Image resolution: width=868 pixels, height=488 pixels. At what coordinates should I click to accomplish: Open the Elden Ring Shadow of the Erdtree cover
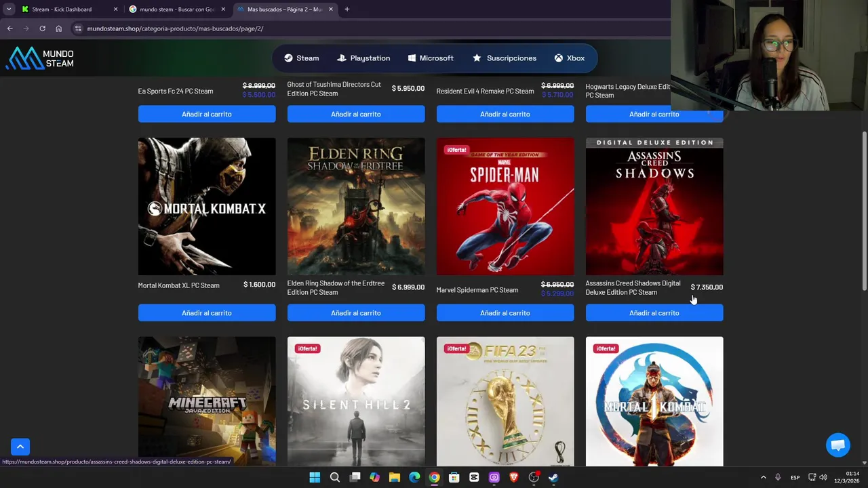coord(356,207)
